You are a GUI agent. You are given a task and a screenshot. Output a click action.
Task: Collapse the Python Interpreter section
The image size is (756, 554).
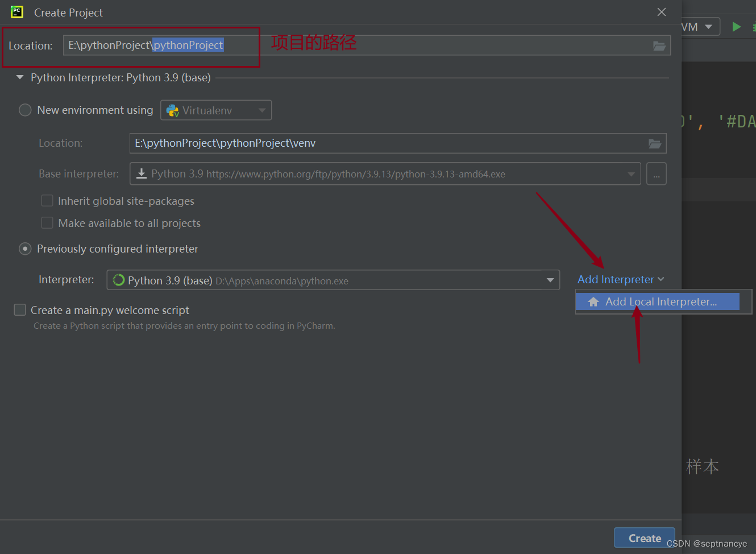20,77
